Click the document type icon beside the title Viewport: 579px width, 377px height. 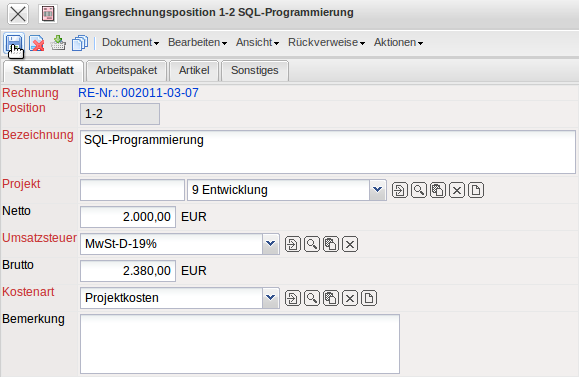point(48,14)
